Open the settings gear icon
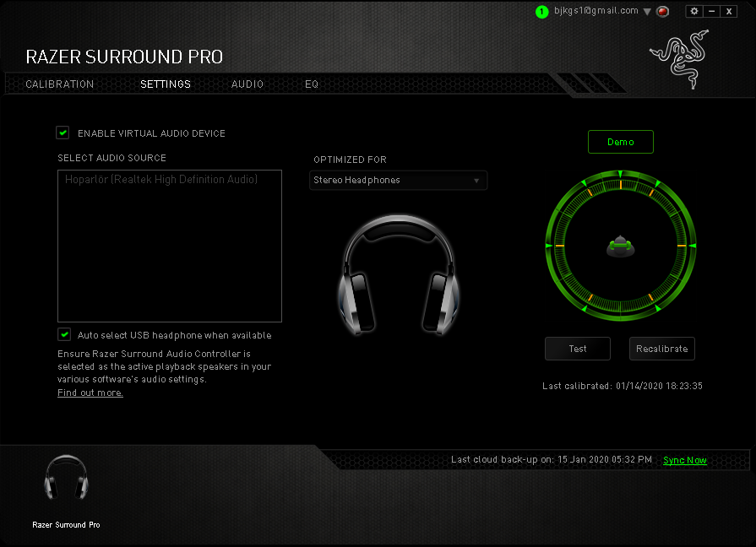Screen dimensions: 756x547 click(694, 11)
